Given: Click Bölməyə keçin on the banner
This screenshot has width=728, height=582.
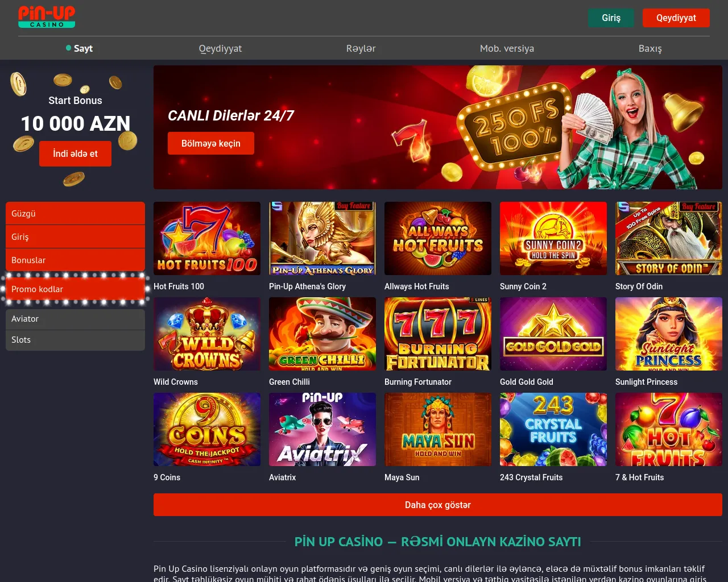Looking at the screenshot, I should 211,143.
